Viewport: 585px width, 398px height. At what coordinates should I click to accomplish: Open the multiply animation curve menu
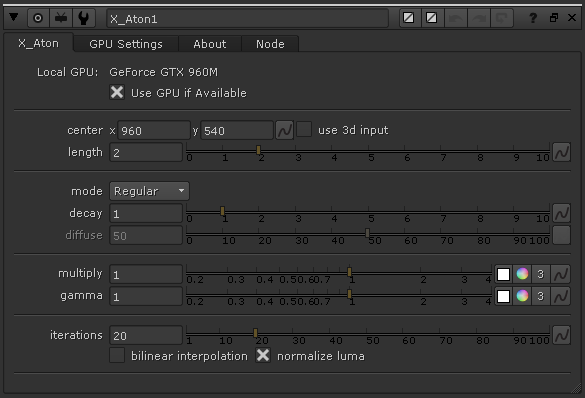(561, 275)
